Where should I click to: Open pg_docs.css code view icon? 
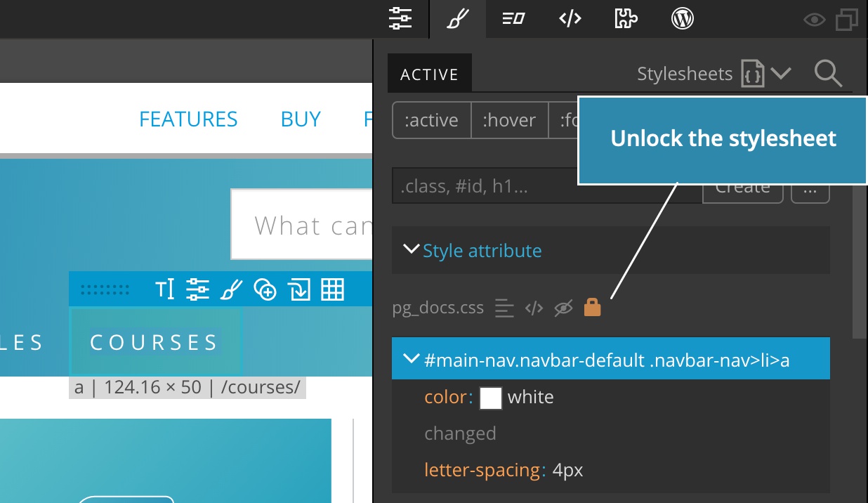click(x=534, y=308)
